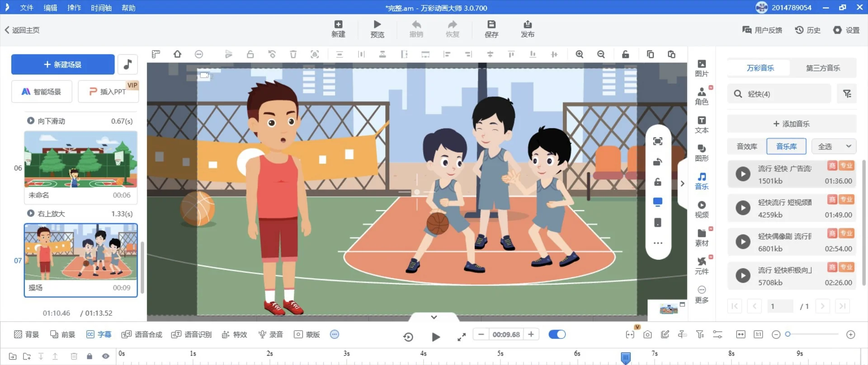Open the 编辑 menu

50,8
